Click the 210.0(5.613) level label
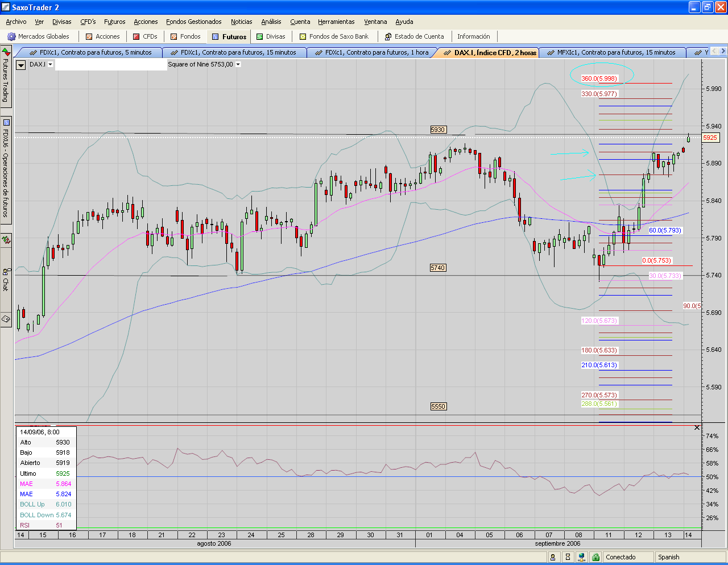 tap(599, 365)
